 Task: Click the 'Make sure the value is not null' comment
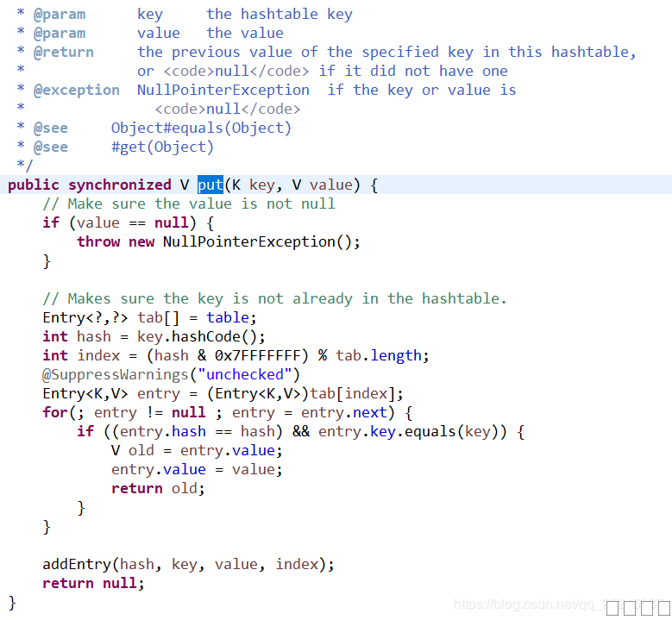(x=189, y=204)
